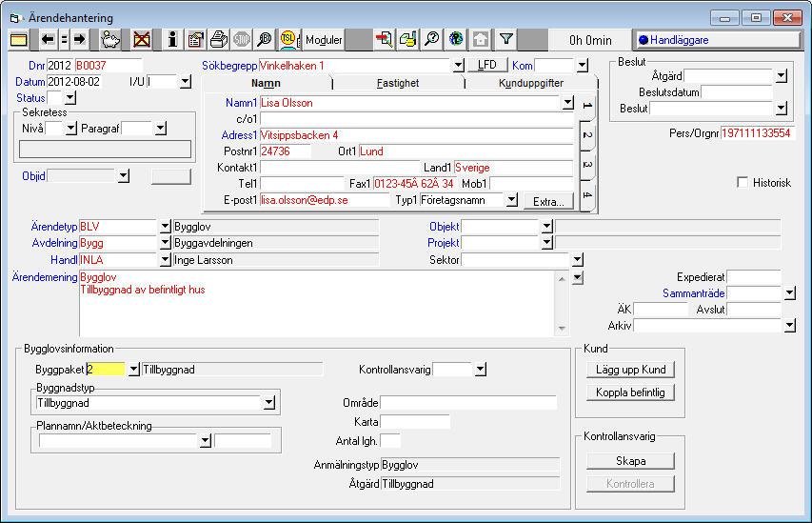Click the Ärendemening scrollbar up arrow
Image resolution: width=812 pixels, height=523 pixels.
[562, 279]
